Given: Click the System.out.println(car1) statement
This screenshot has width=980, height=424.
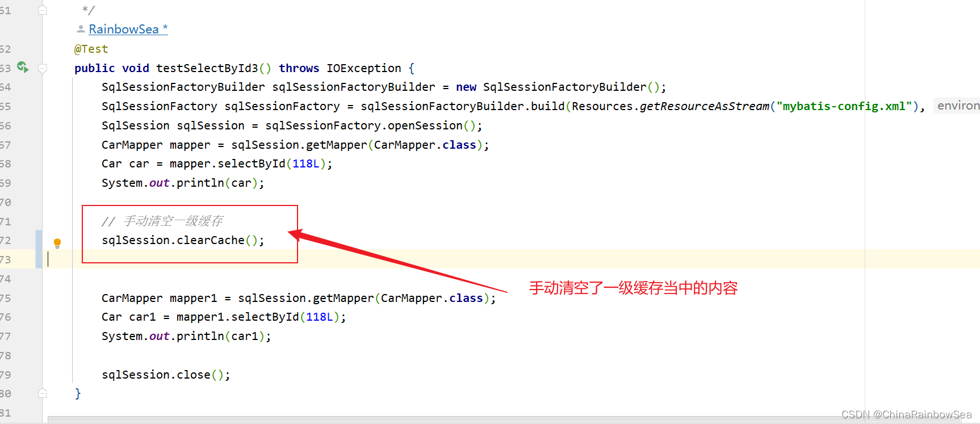Looking at the screenshot, I should [x=186, y=336].
